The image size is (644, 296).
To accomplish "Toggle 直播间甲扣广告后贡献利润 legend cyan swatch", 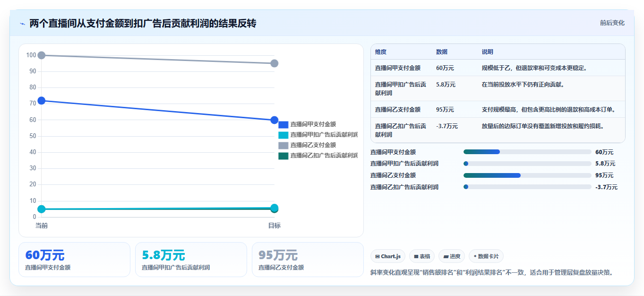I will pyautogui.click(x=283, y=135).
